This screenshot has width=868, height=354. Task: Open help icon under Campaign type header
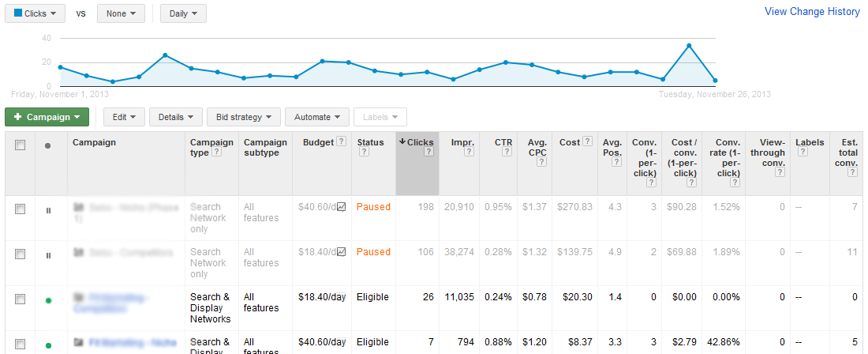point(217,153)
